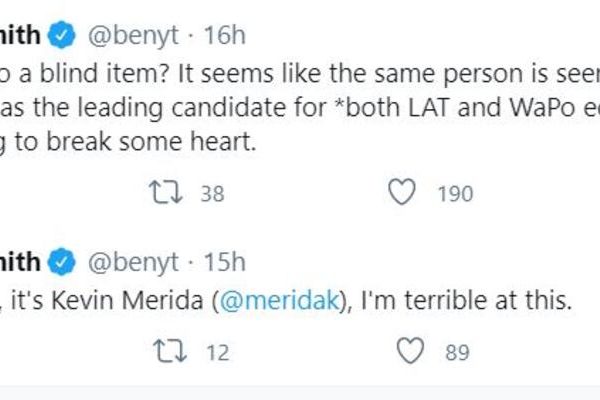Click the like count 190

point(455,194)
